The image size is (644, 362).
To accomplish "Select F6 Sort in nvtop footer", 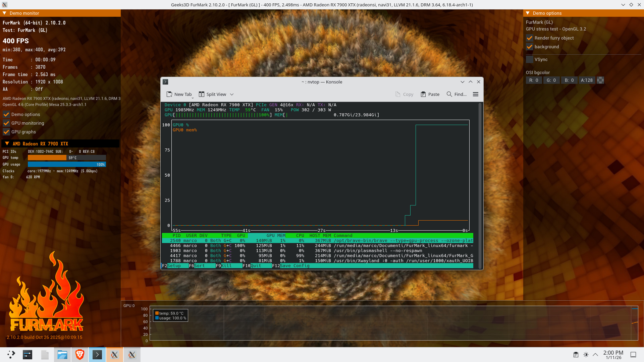I will [199, 266].
